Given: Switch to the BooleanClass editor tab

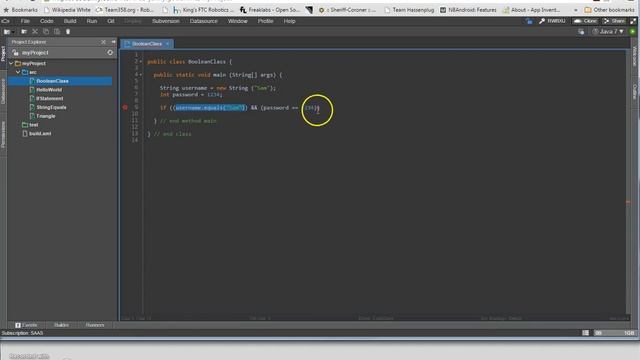Looking at the screenshot, I should (147, 44).
